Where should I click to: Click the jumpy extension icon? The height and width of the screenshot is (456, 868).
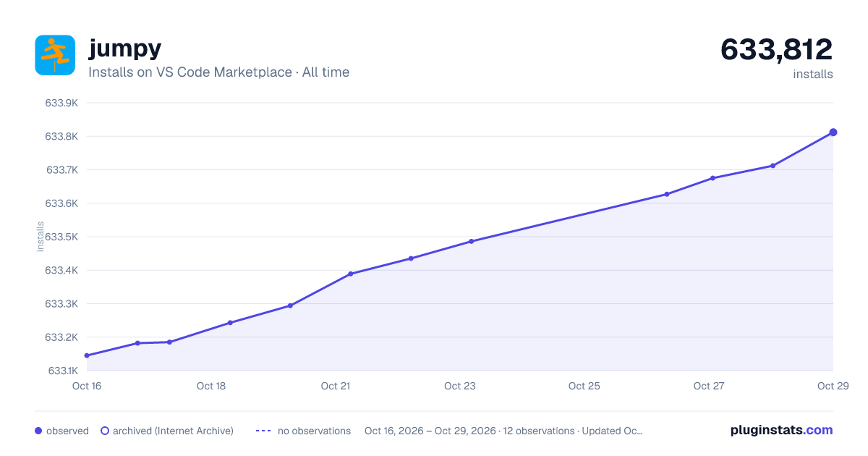(55, 55)
